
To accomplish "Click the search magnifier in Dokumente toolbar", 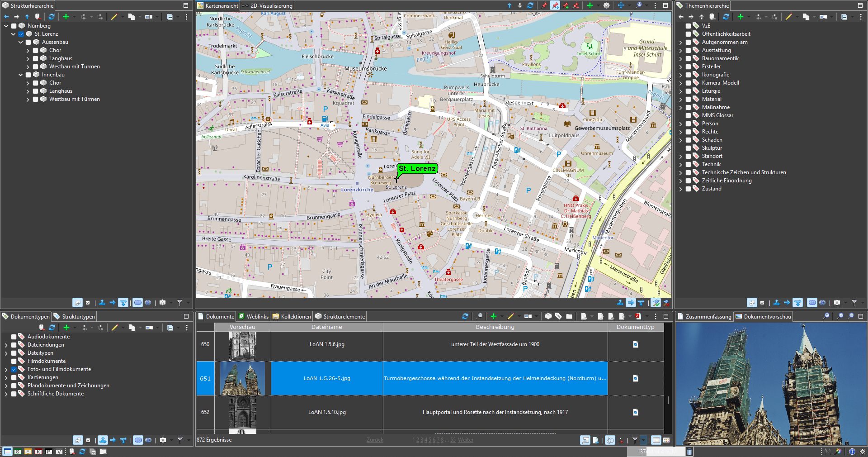I will coord(479,316).
